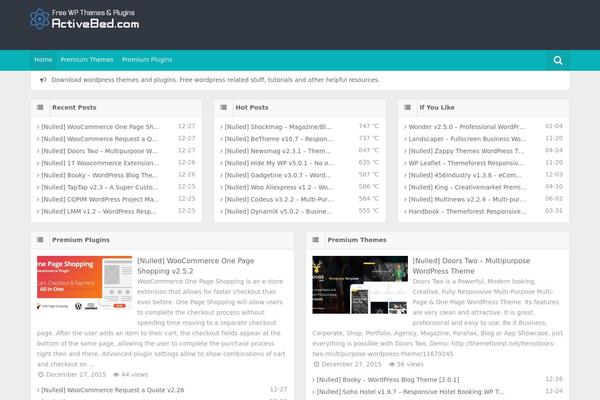Open Wonder v2.5.0 – Professional WordPr... link
Viewport: 600px width, 400px height.
coord(467,127)
